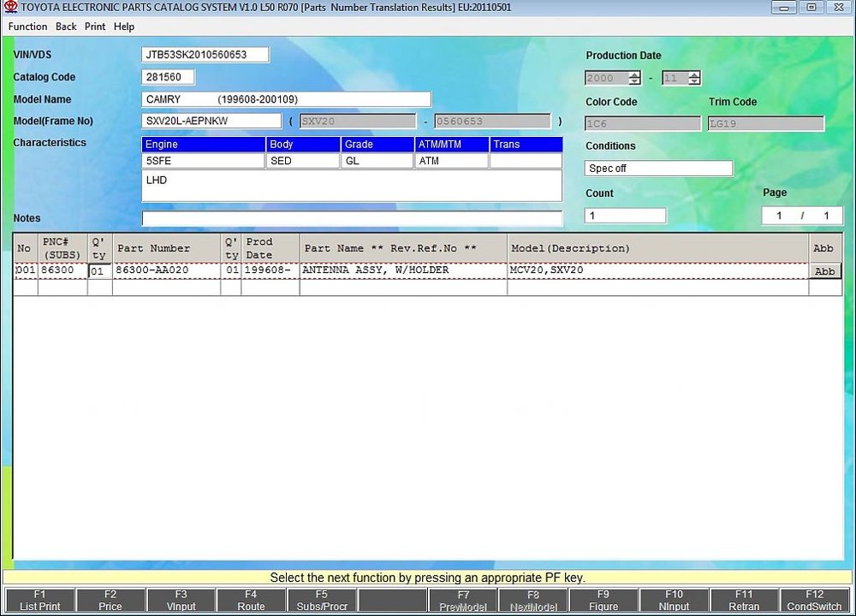The width and height of the screenshot is (856, 616).
Task: Click F4 Route button
Action: click(x=251, y=601)
